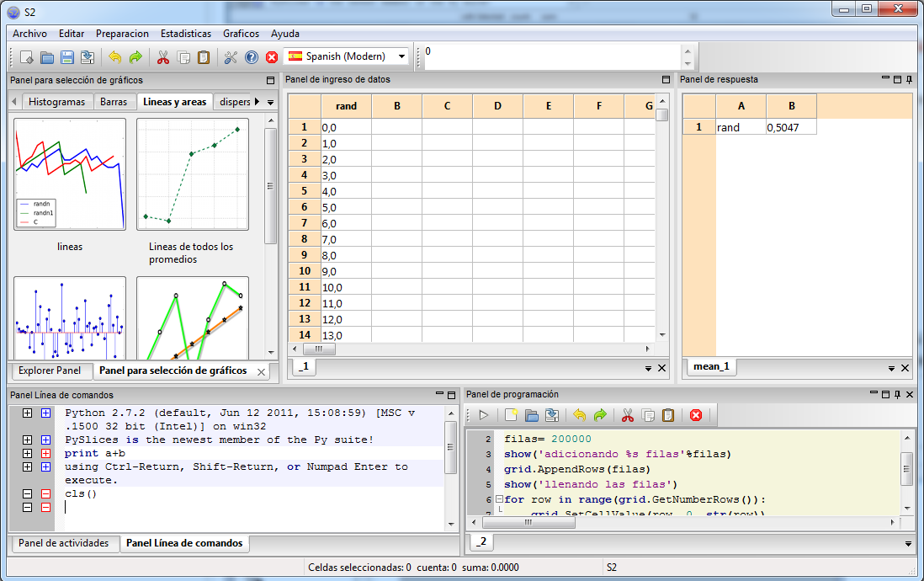The image size is (924, 581).
Task: Click the red stop icon in the programming panel toolbar
Action: click(696, 414)
